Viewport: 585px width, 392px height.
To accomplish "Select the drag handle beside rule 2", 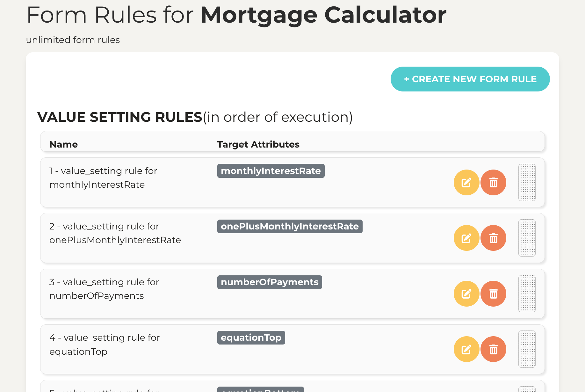I will tap(527, 238).
